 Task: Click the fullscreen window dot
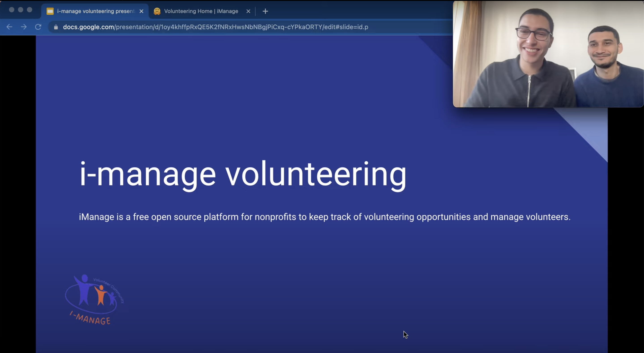click(x=30, y=10)
